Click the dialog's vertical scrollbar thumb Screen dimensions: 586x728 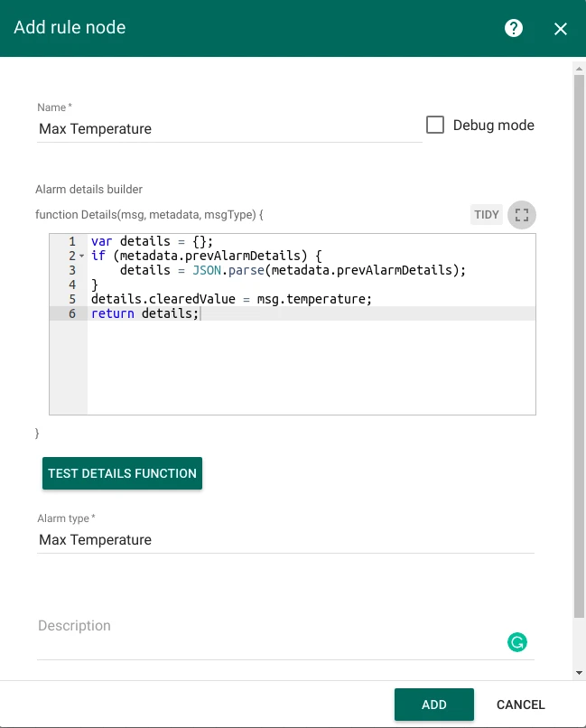[579, 346]
